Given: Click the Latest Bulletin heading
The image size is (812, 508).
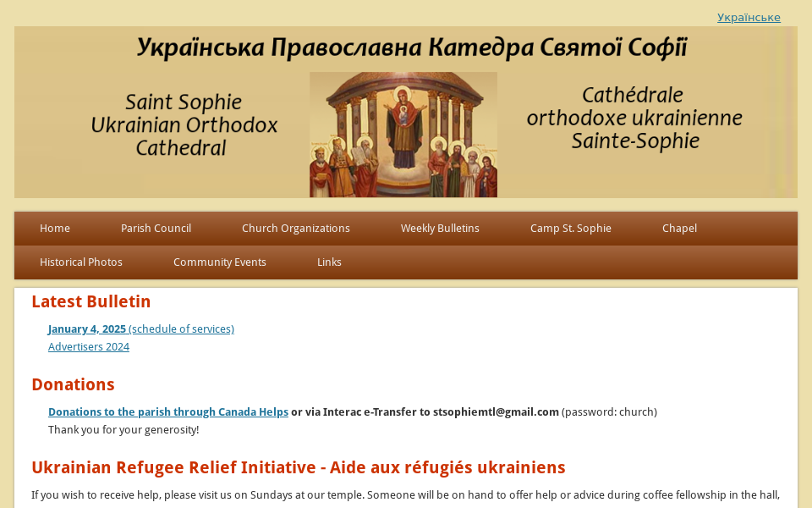Looking at the screenshot, I should (91, 301).
